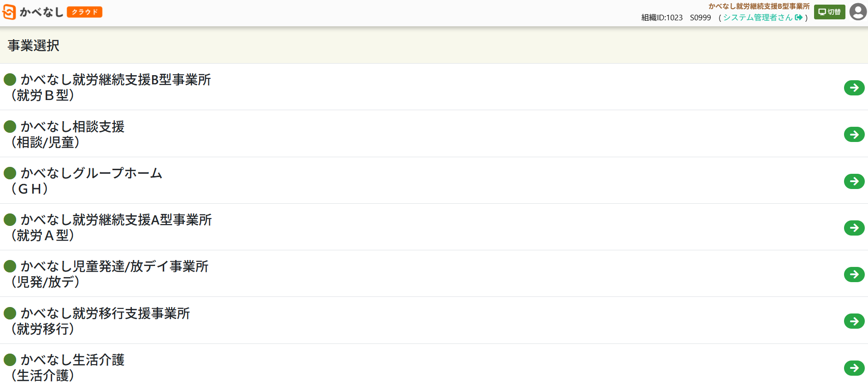868x390 pixels.
Task: Click arrow icon for かべなし就労移行支援事業所
Action: tap(854, 321)
